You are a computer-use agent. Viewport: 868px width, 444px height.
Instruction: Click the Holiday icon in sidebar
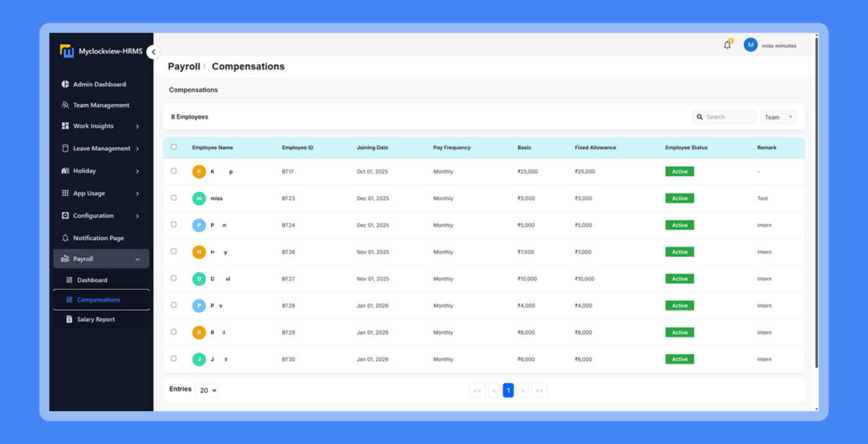(x=65, y=171)
